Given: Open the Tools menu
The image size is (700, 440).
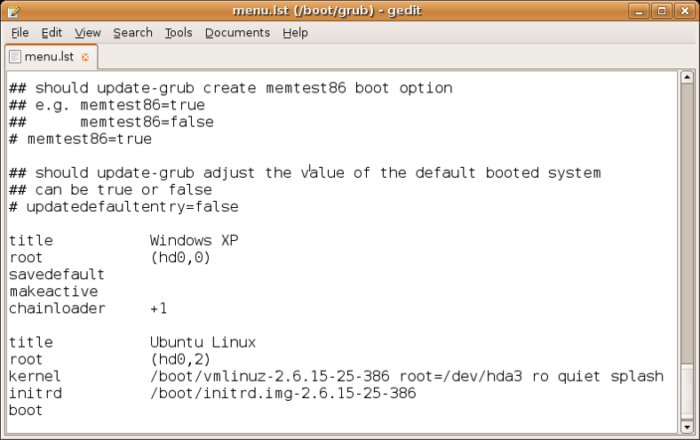Looking at the screenshot, I should click(x=179, y=33).
